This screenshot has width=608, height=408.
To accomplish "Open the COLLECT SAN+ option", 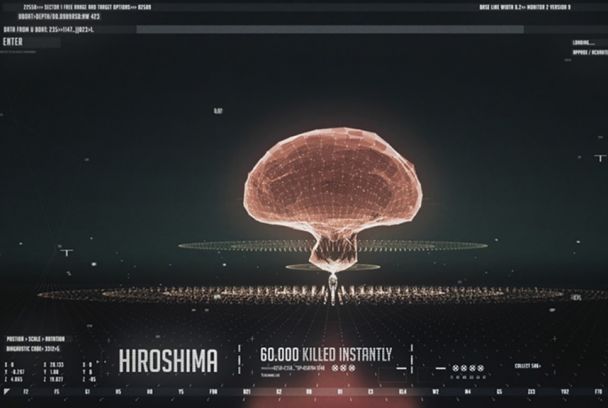I will coord(529,365).
